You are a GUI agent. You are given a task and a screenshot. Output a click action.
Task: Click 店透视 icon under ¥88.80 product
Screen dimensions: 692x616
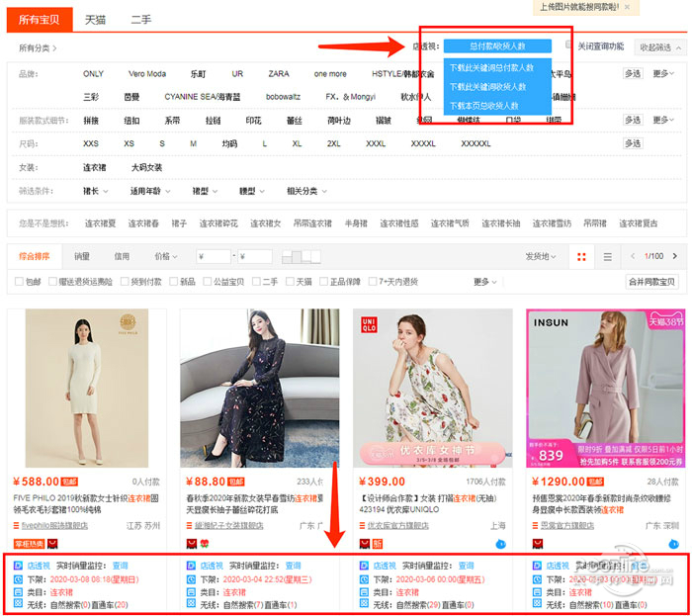(x=191, y=566)
